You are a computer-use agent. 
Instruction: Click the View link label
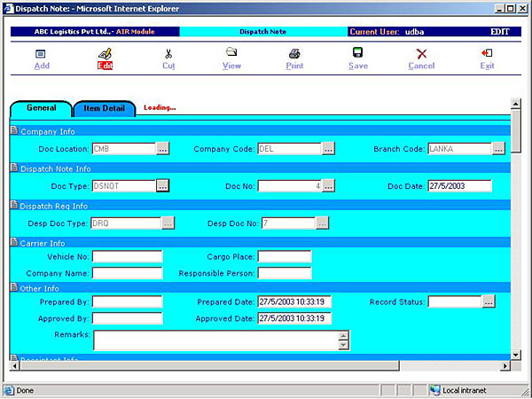click(x=231, y=66)
